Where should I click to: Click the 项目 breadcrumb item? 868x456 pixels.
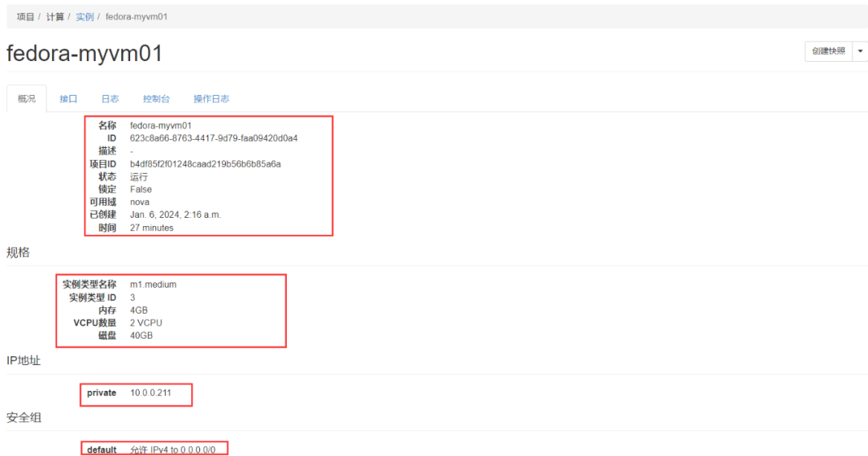tap(25, 16)
